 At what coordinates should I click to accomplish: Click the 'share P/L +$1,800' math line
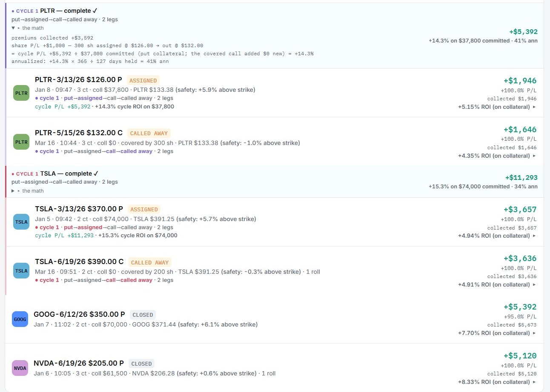coord(107,46)
